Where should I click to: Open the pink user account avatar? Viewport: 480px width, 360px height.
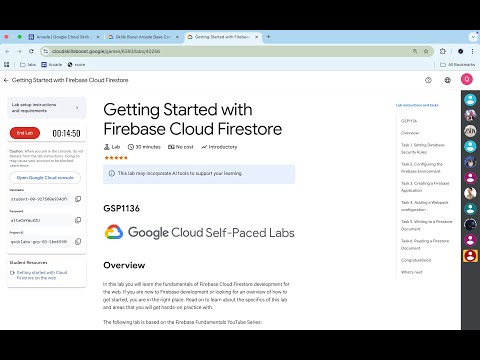(467, 79)
